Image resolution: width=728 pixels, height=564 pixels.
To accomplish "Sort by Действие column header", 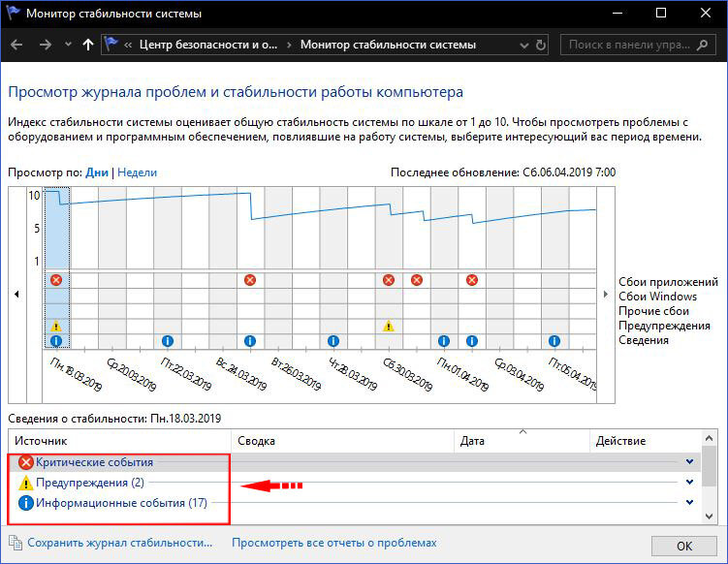I will point(646,441).
